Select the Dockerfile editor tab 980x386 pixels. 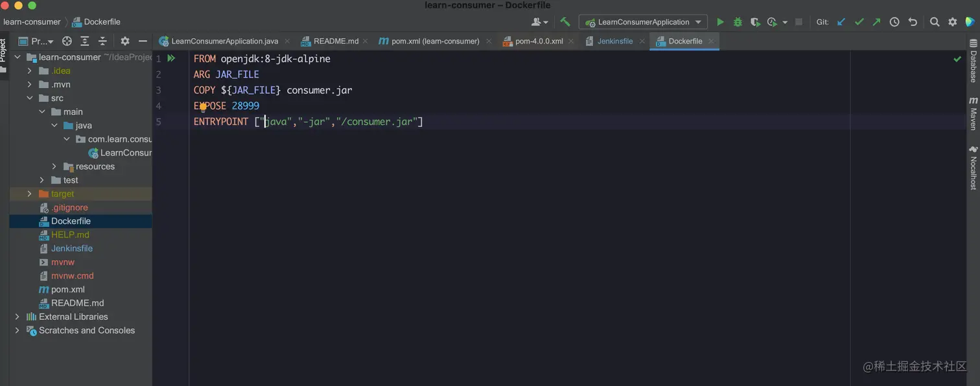685,41
